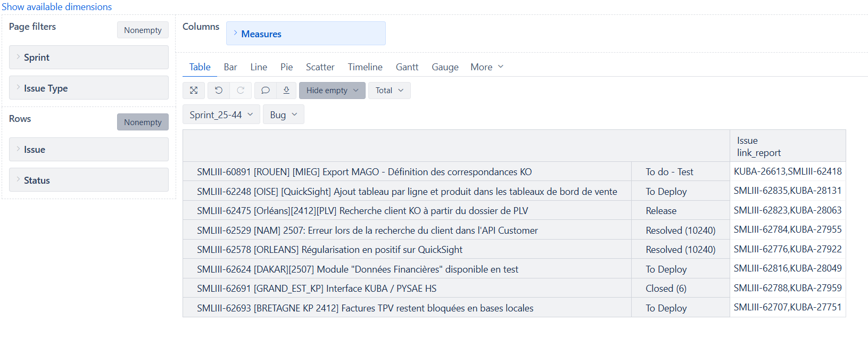The image size is (868, 345).
Task: Click the export download icon
Action: click(x=286, y=91)
